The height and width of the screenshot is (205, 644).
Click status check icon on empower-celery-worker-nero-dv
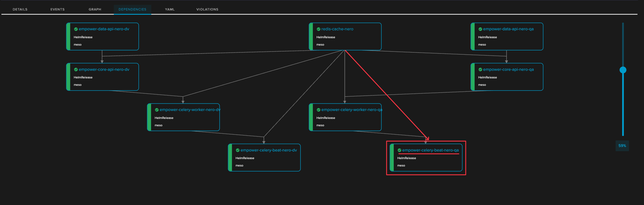(157, 110)
